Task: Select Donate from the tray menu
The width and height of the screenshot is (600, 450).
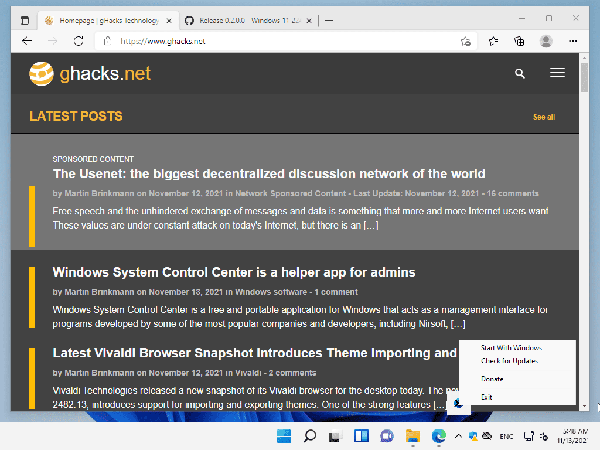Action: (x=492, y=379)
